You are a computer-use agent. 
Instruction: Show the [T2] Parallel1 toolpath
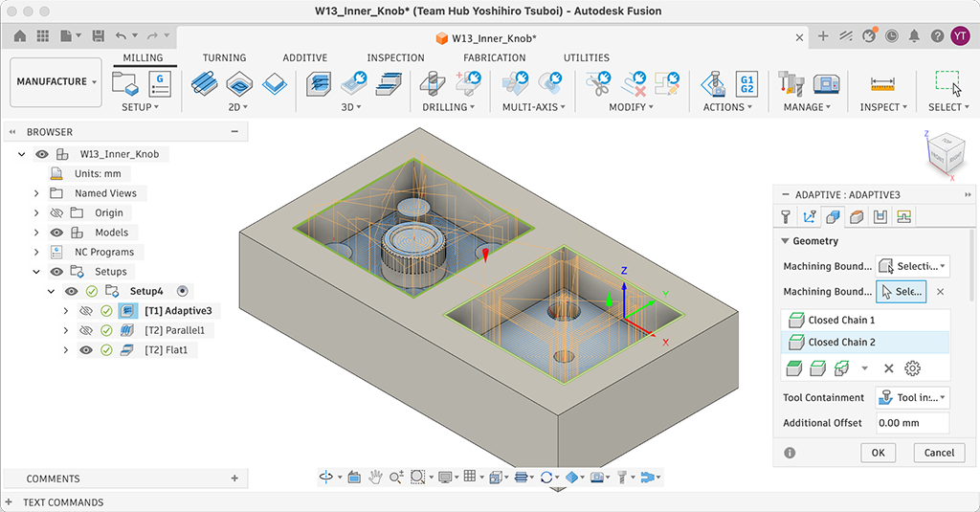point(85,330)
